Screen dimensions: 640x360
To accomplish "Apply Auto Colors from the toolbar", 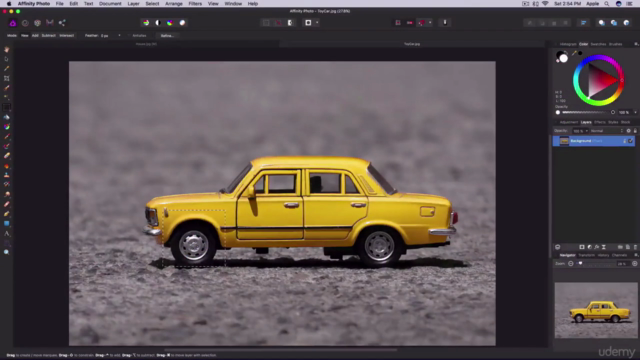I will point(170,23).
